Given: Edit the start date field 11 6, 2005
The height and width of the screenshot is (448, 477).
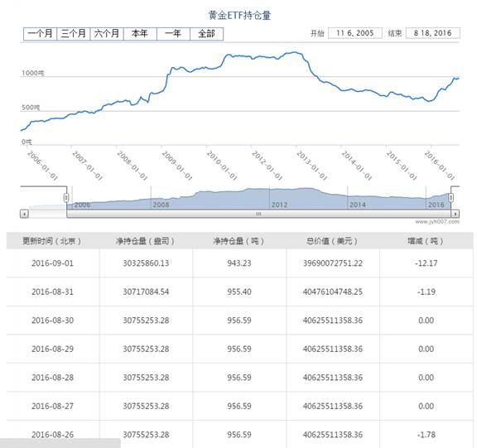Looking at the screenshot, I should point(355,33).
